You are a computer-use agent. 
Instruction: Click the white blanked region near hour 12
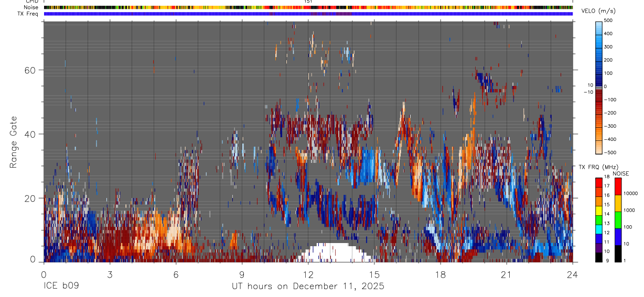tap(334, 252)
